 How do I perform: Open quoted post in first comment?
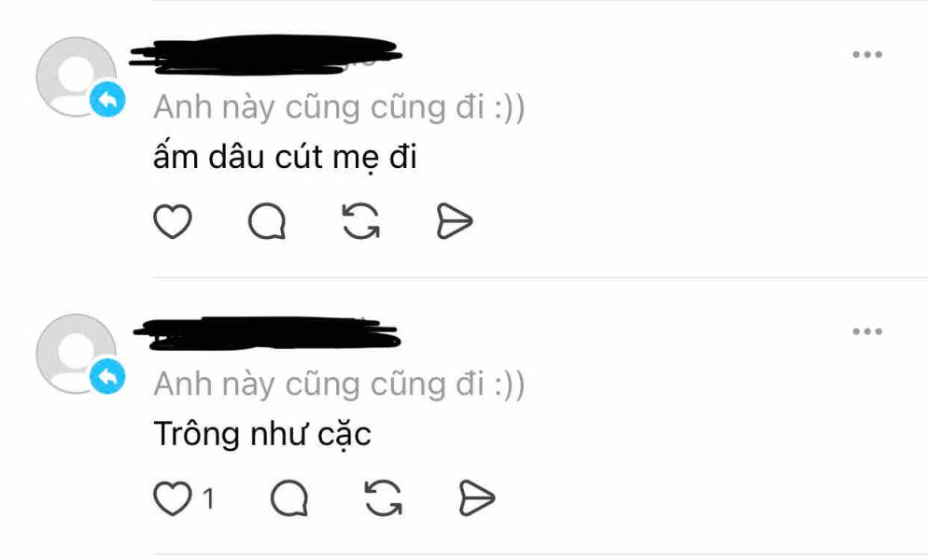click(x=339, y=107)
